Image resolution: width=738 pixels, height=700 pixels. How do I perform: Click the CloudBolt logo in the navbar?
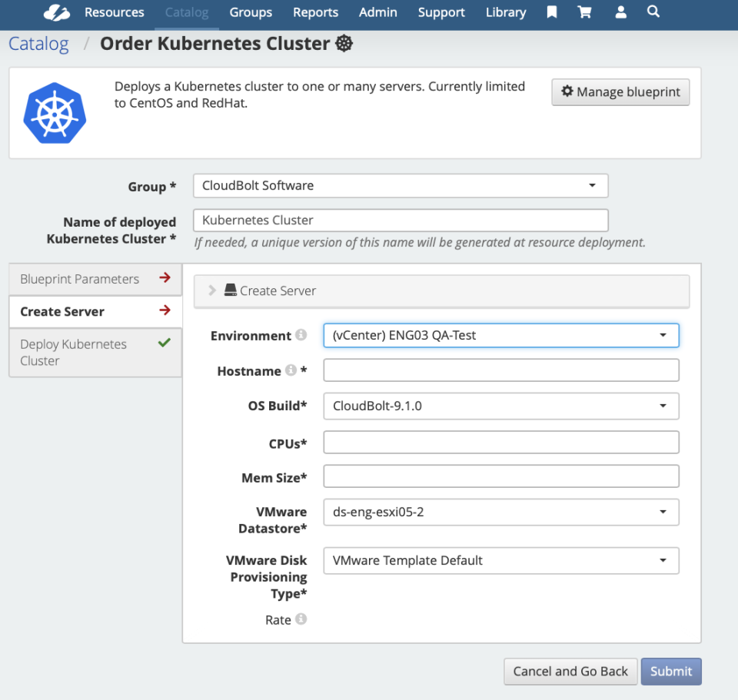(56, 12)
